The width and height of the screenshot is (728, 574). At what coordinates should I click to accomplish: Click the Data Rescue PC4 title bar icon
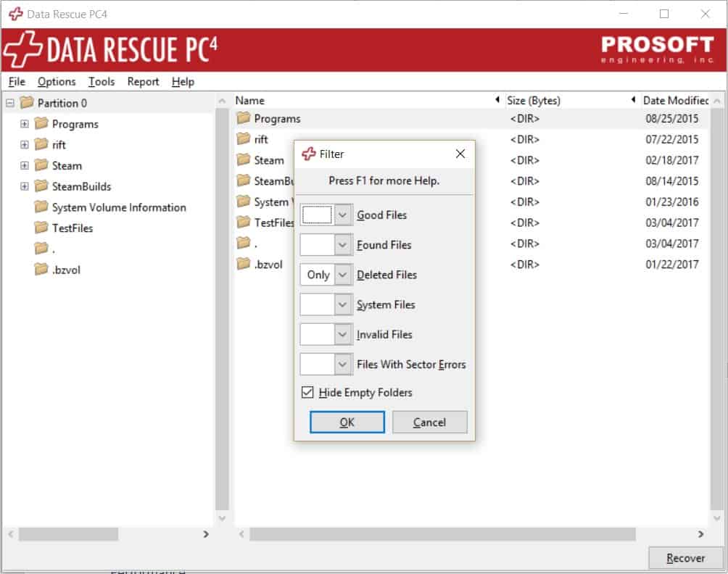16,14
